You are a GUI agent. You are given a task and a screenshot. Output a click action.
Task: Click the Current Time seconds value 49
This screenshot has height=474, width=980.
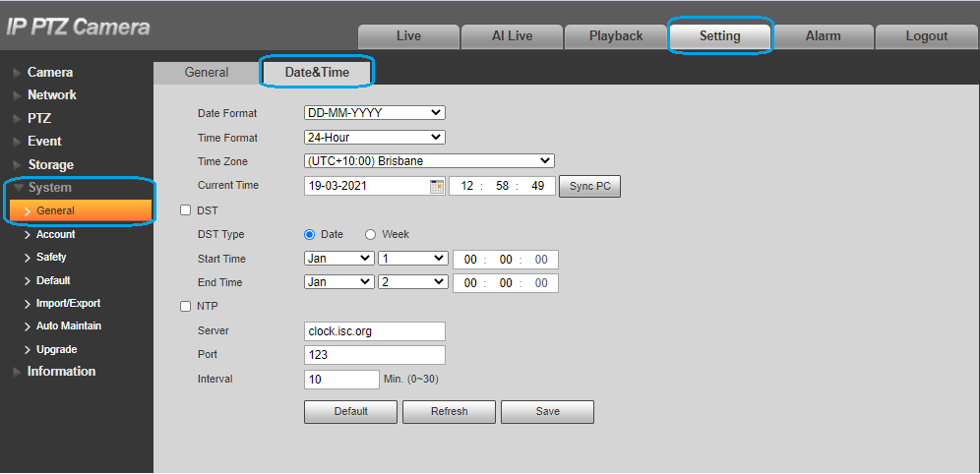tap(537, 186)
